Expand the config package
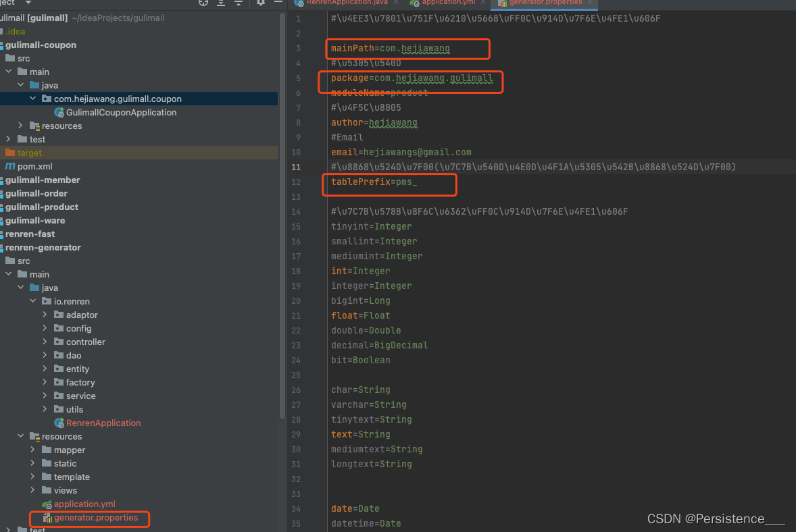796x532 pixels. coord(45,328)
